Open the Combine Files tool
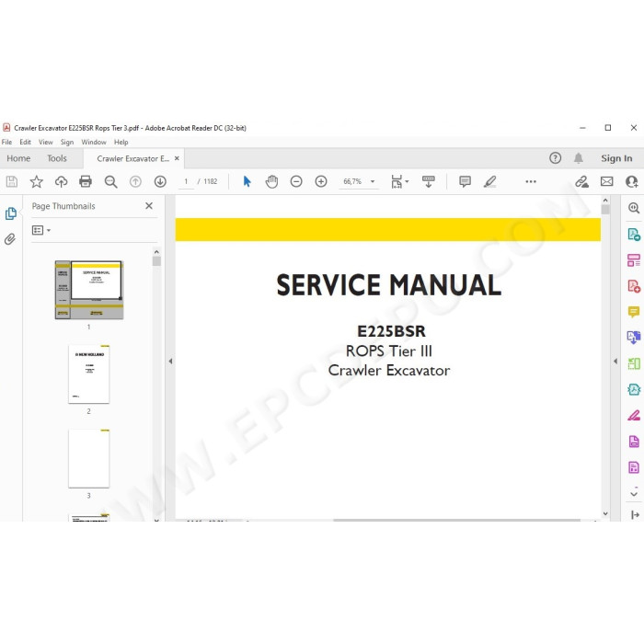Screen dimensions: 644x644 point(634,338)
